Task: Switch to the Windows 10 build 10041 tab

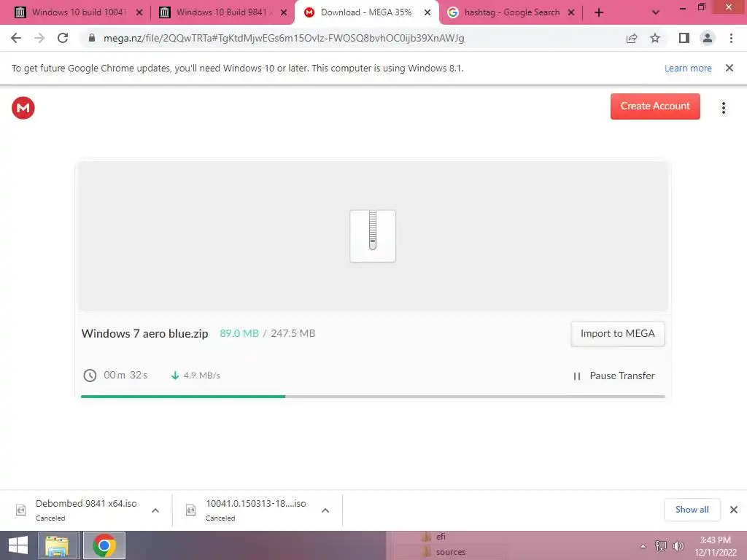Action: pyautogui.click(x=79, y=12)
